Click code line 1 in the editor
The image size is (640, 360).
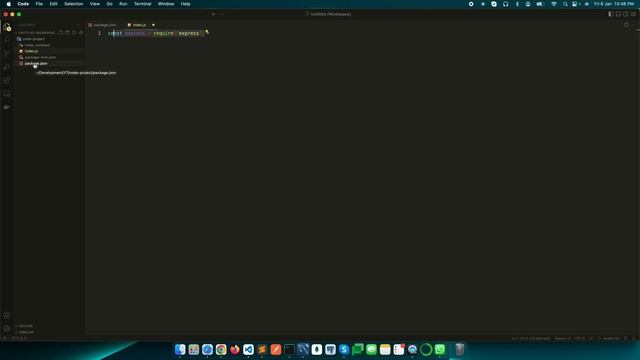click(x=155, y=33)
